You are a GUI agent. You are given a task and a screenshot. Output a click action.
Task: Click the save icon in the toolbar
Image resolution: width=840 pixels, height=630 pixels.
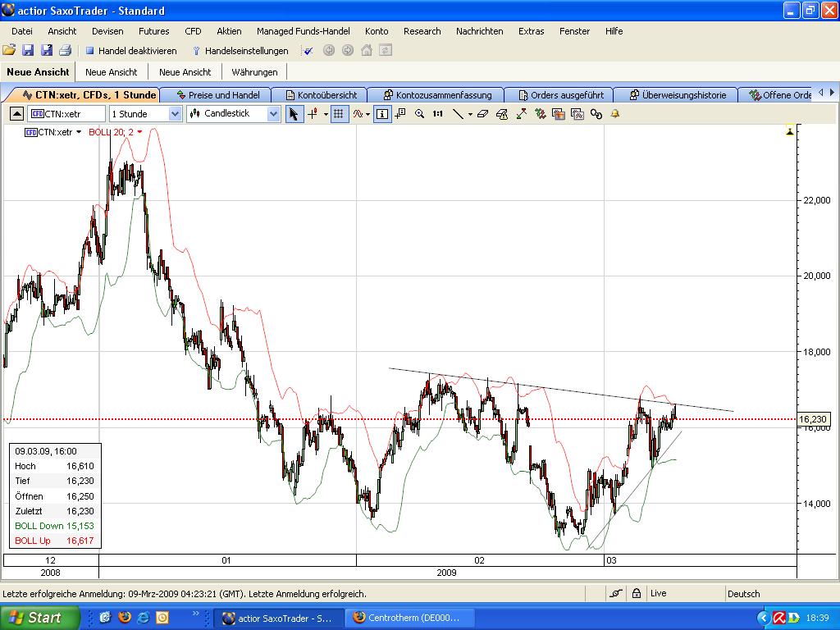point(29,50)
